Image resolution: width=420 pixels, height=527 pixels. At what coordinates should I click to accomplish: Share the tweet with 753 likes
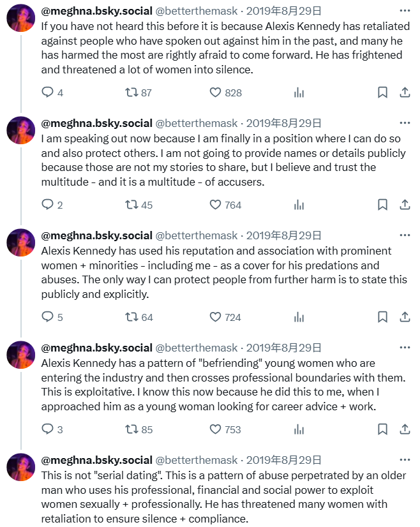405,429
